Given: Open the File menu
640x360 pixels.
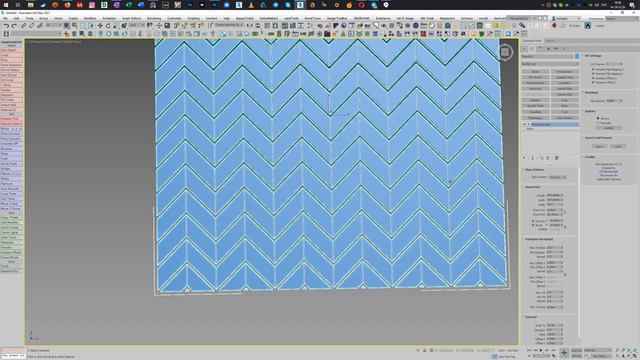Looking at the screenshot, I should (5, 18).
